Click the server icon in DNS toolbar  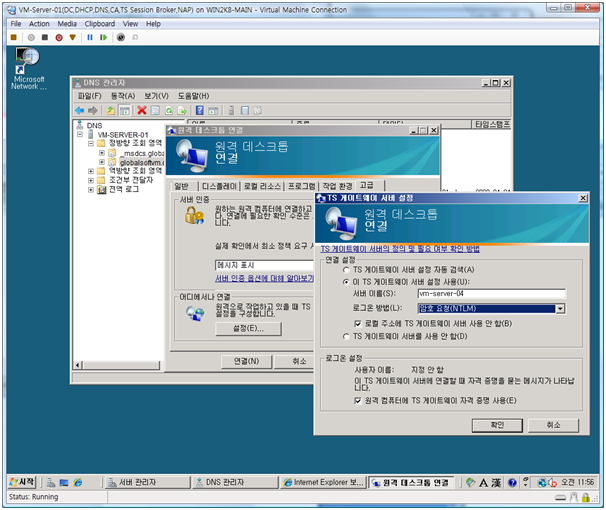231,111
